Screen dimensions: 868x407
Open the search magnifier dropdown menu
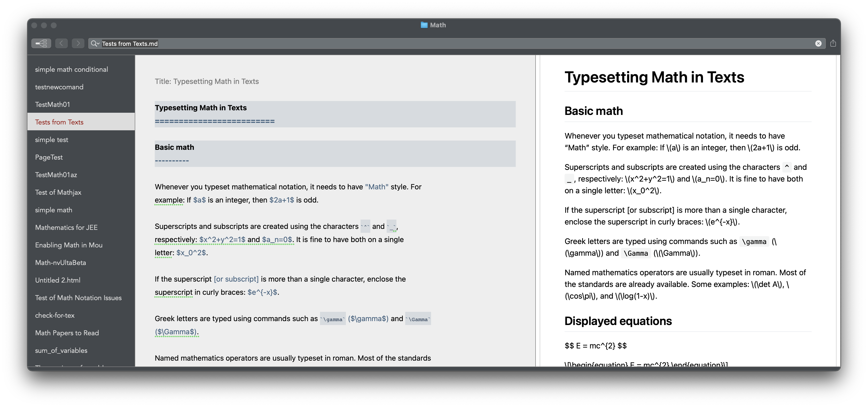(x=95, y=43)
